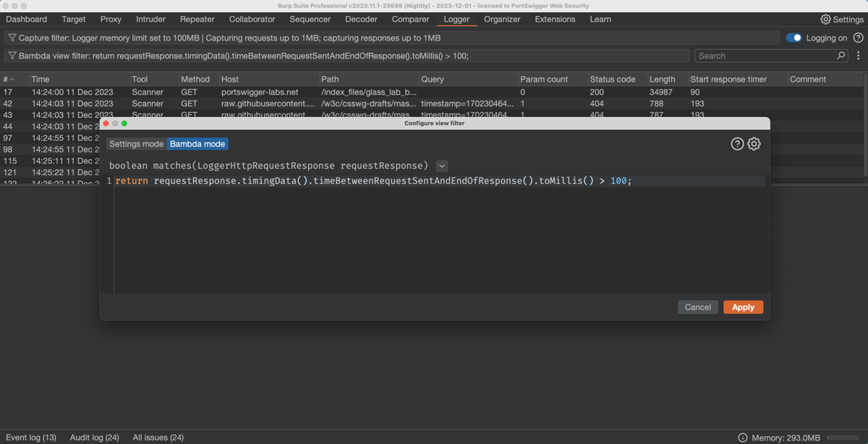The width and height of the screenshot is (868, 444).
Task: Open the Learn tab
Action: tap(600, 20)
